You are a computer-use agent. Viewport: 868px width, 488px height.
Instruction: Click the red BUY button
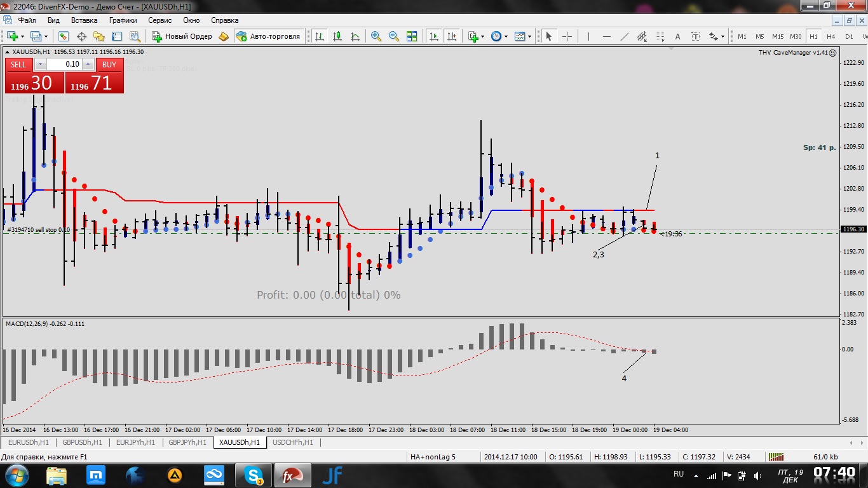[x=109, y=64]
